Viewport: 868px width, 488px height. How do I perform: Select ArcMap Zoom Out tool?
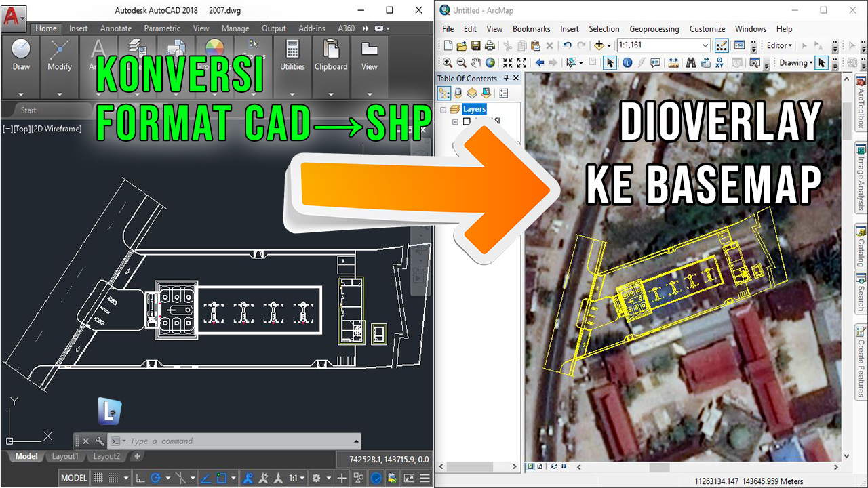(462, 63)
